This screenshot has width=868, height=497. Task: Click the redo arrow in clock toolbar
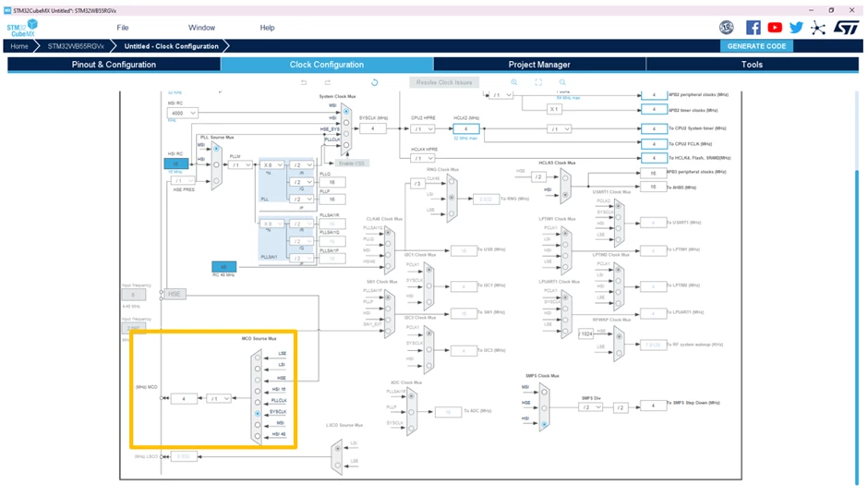click(x=327, y=82)
